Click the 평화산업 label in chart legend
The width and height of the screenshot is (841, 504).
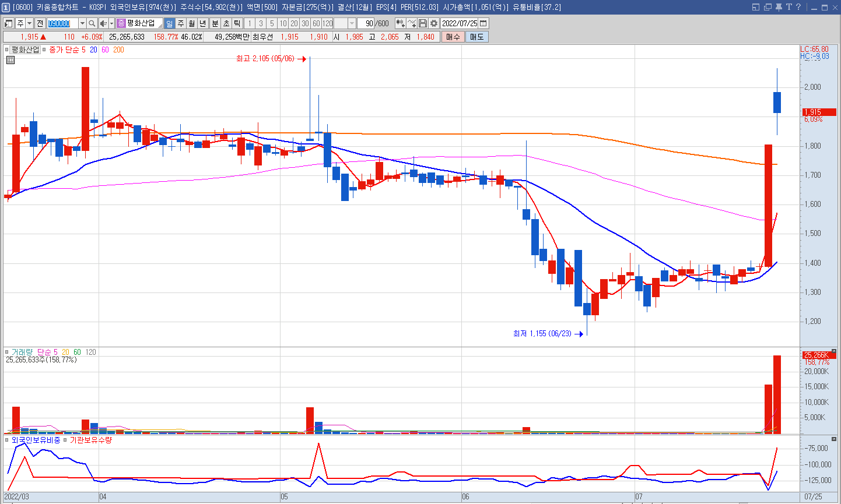[26, 50]
